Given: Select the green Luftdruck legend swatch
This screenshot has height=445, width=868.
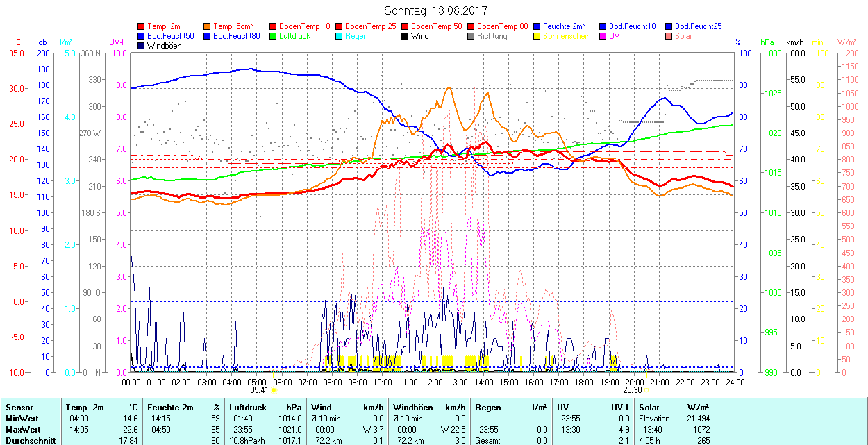Looking at the screenshot, I should click(x=274, y=36).
